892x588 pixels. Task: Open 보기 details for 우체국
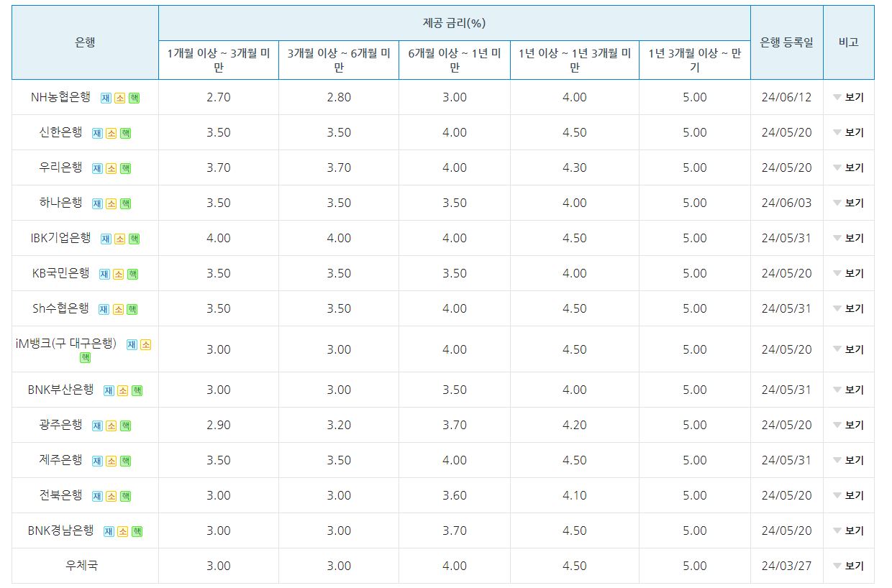point(849,566)
